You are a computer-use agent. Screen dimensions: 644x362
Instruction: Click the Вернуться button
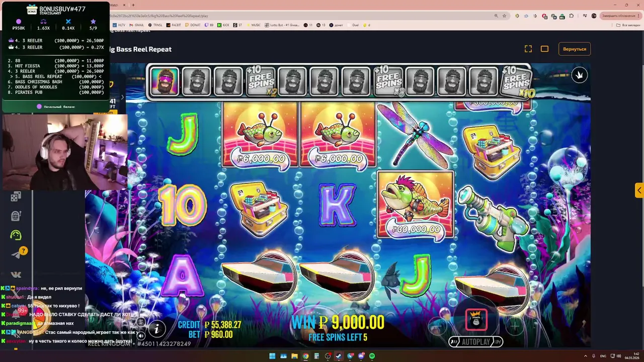coord(575,49)
